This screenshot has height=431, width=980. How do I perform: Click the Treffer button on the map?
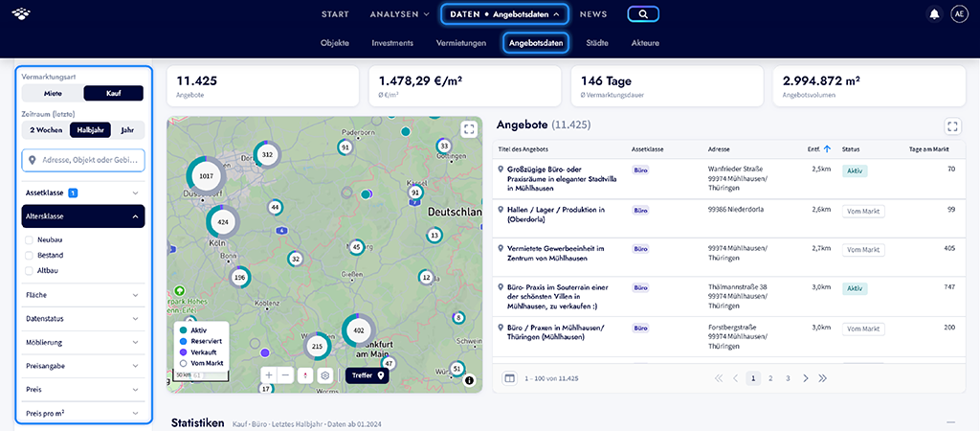(367, 375)
